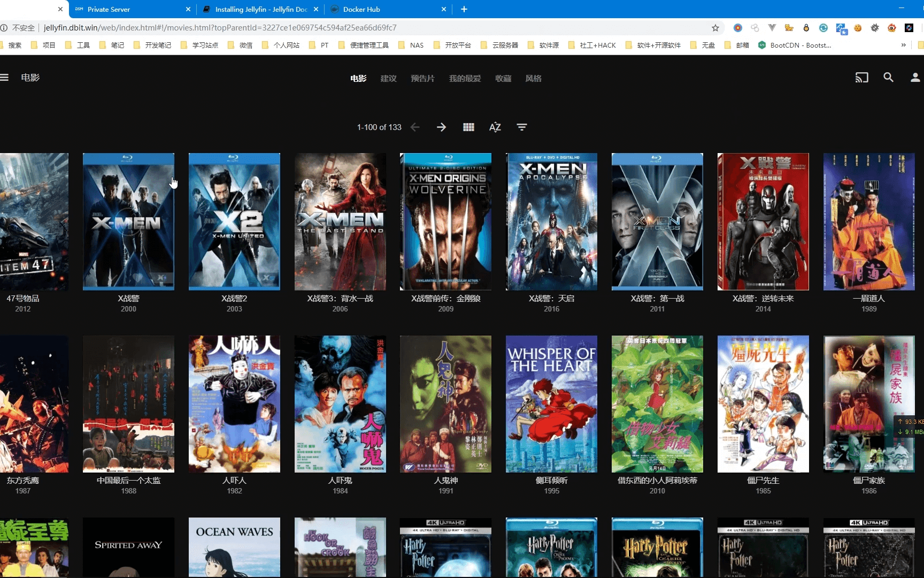
Task: Open the NAS bookmark folder
Action: click(x=411, y=45)
